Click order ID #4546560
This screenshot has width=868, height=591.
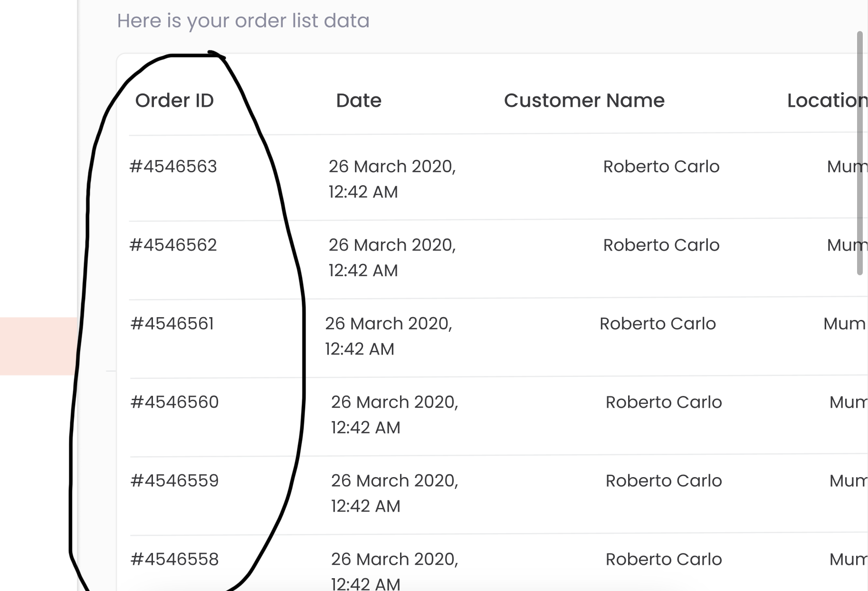click(x=174, y=402)
